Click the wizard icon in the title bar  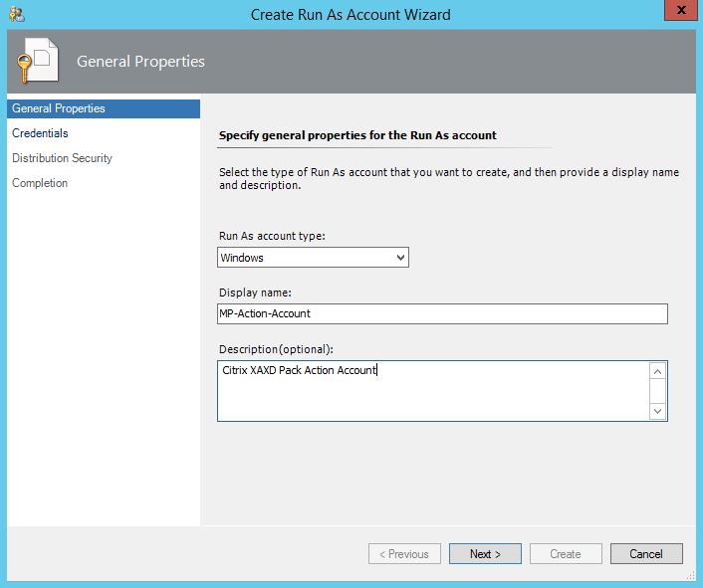[16, 14]
